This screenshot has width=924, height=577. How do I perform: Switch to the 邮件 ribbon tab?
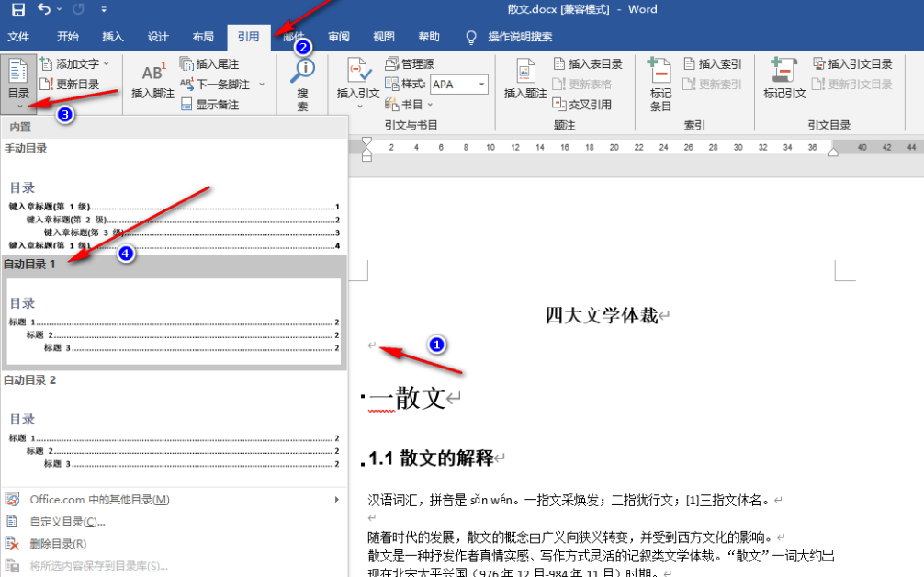(294, 37)
